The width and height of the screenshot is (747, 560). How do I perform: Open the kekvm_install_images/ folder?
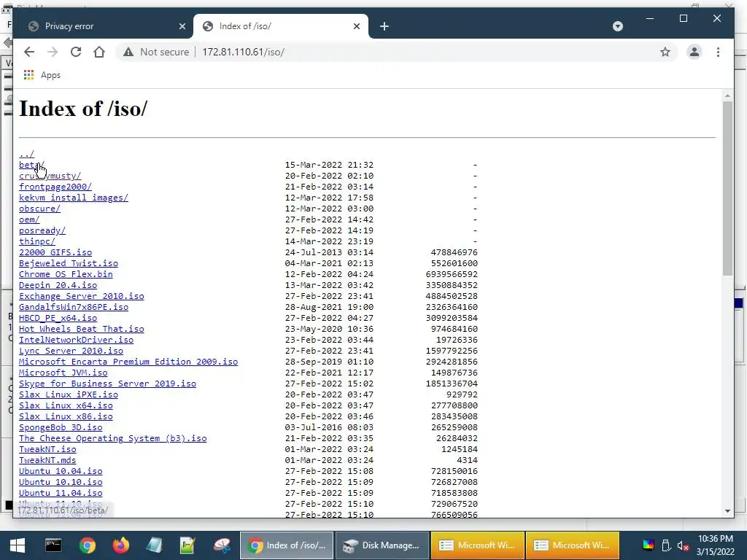(74, 198)
